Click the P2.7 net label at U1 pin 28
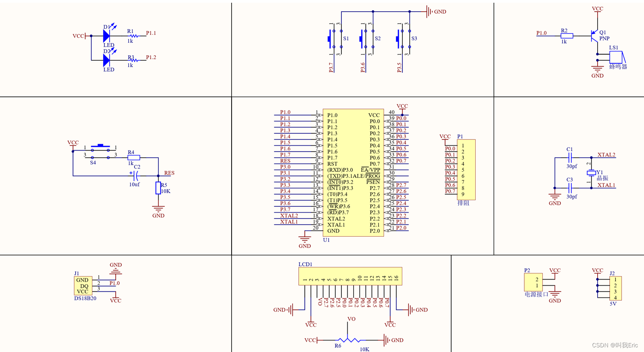 click(401, 185)
